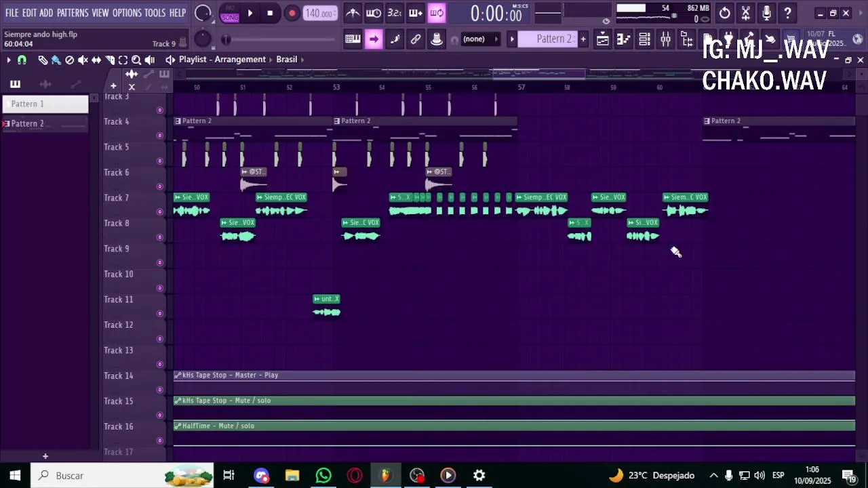Mute Track 14 using its dot

coord(160,390)
